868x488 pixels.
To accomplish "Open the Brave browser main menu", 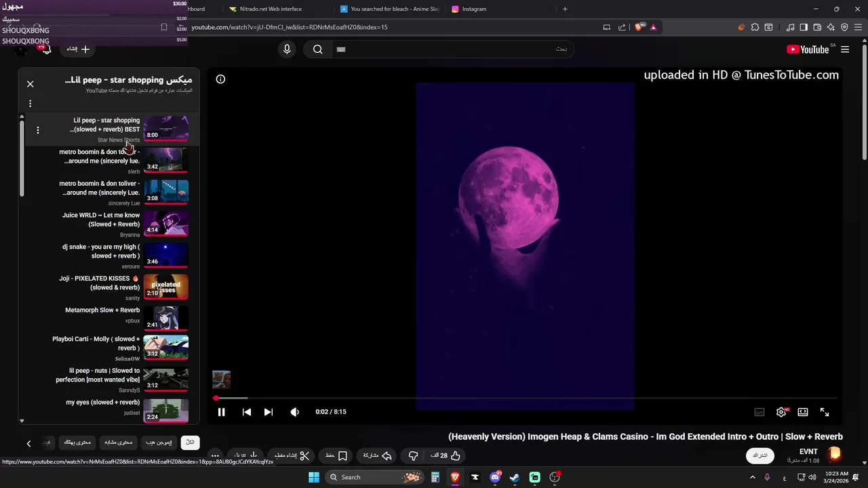I will [x=858, y=27].
